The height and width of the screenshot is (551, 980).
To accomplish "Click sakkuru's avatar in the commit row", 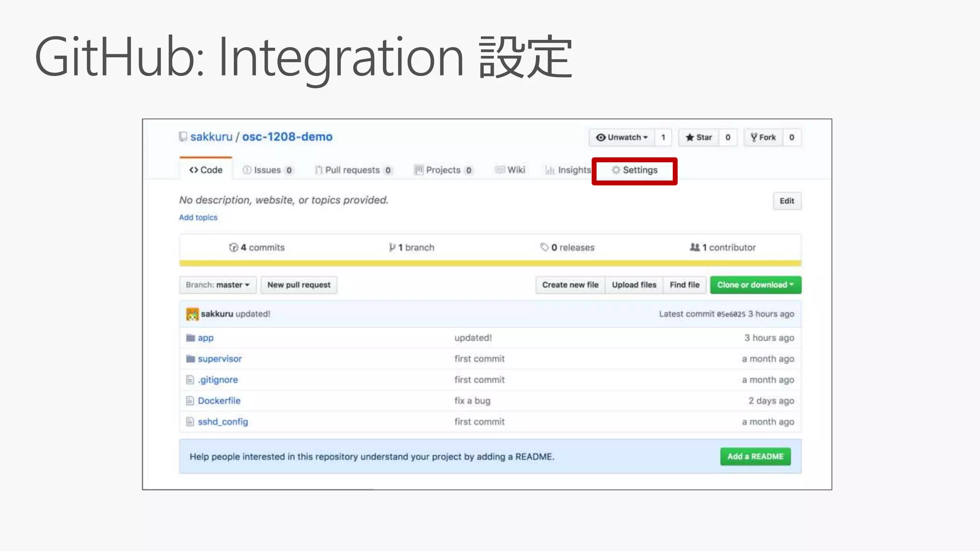I will point(192,314).
